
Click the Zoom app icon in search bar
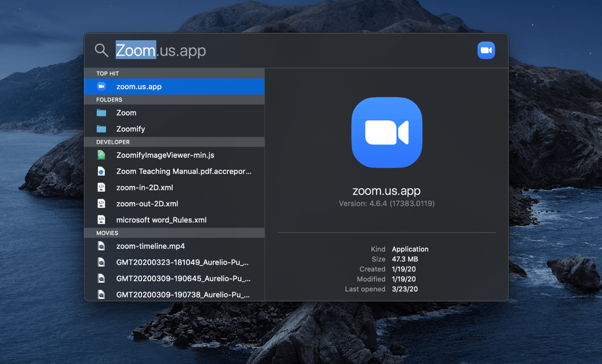(486, 50)
